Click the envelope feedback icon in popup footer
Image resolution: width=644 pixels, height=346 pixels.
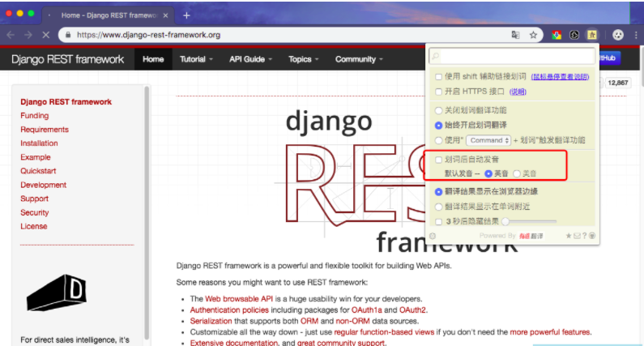click(577, 236)
